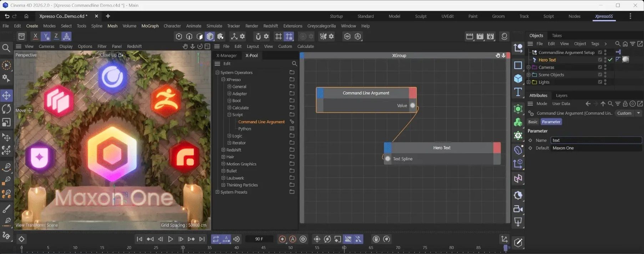Search in the Objects manager

618,44
